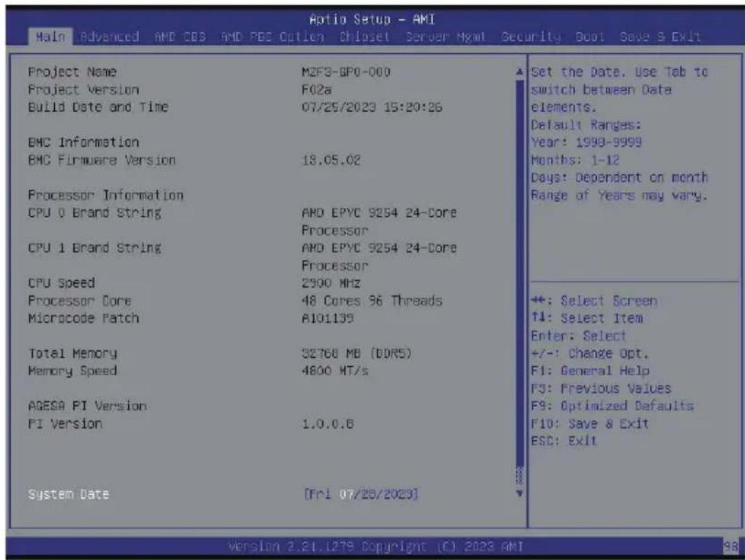Click project version value F02a
This screenshot has width=745, height=560.
(x=317, y=89)
